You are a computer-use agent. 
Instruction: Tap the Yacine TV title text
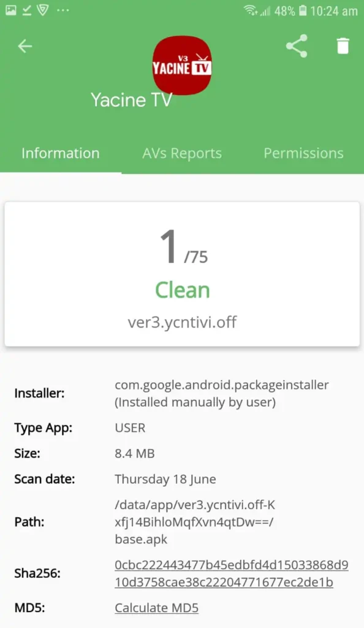(131, 100)
